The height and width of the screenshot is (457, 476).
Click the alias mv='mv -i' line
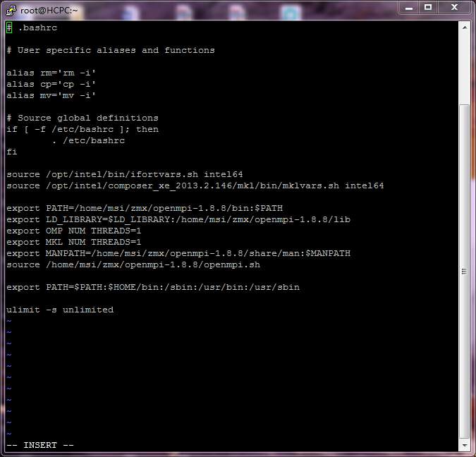51,95
